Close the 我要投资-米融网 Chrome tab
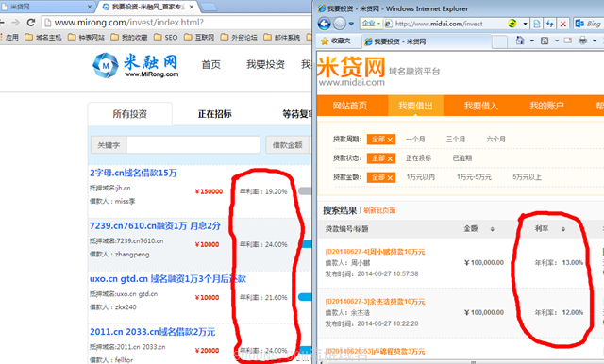 point(191,7)
